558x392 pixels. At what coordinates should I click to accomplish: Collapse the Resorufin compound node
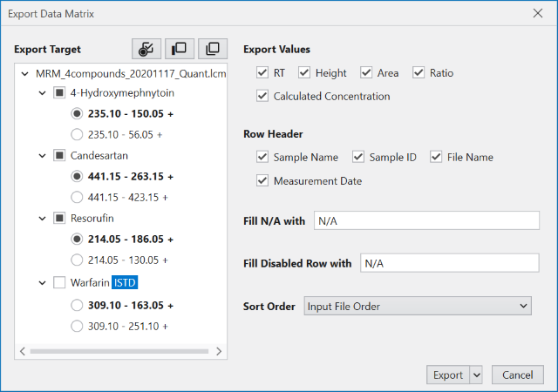pos(42,219)
